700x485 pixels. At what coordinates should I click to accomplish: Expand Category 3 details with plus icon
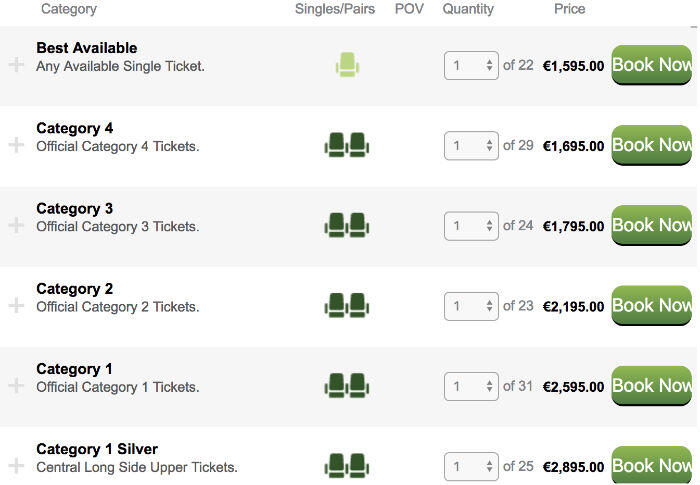tap(16, 225)
